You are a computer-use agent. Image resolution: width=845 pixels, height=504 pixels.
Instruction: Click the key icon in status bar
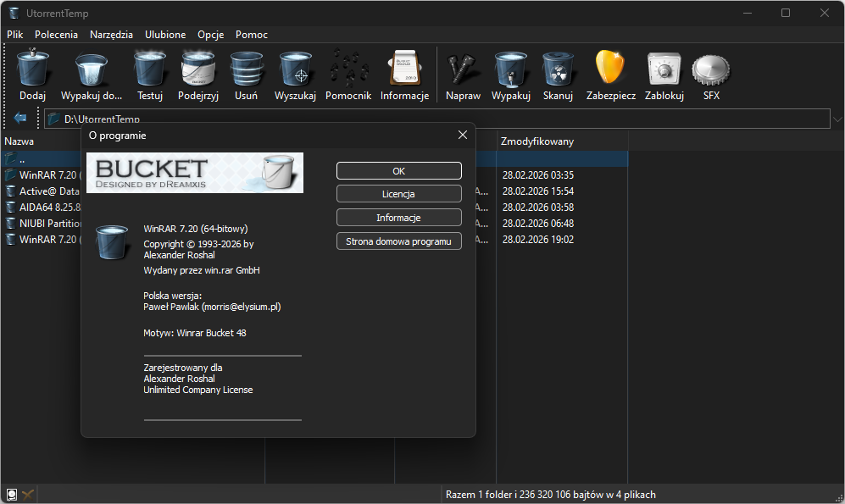coord(28,495)
